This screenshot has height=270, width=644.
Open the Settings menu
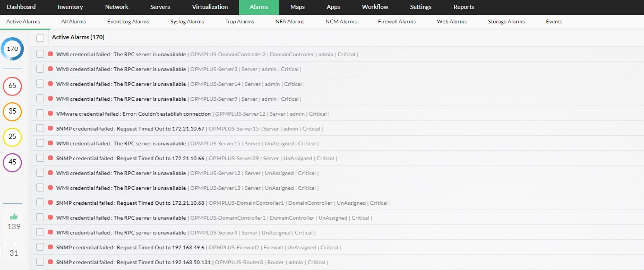(x=421, y=7)
